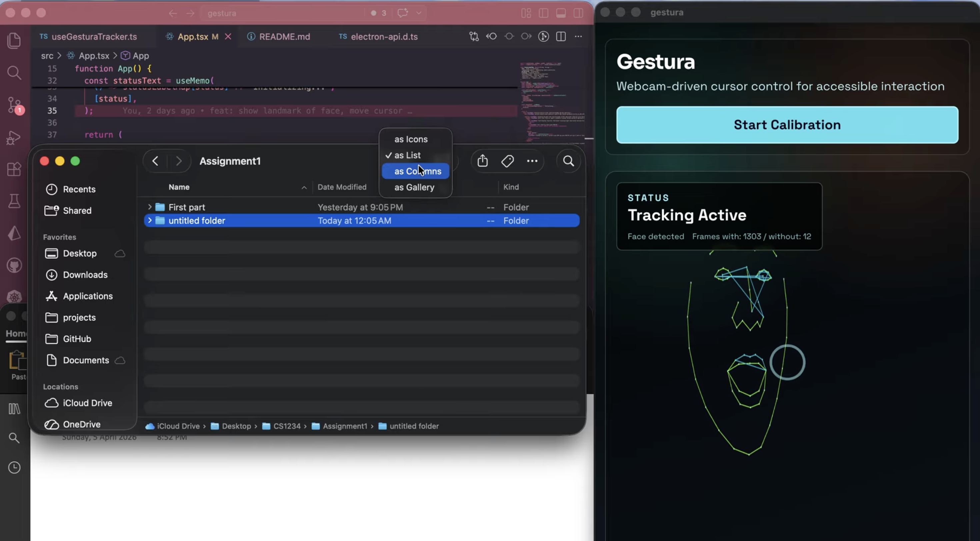The image size is (980, 541).
Task: Click the Finder share icon
Action: (x=482, y=161)
